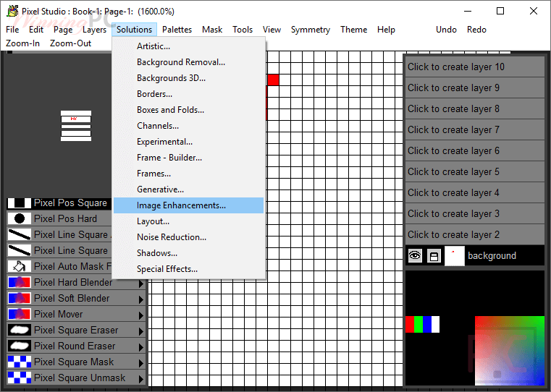Click Zoom-Out
The width and height of the screenshot is (551, 392).
[x=70, y=43]
